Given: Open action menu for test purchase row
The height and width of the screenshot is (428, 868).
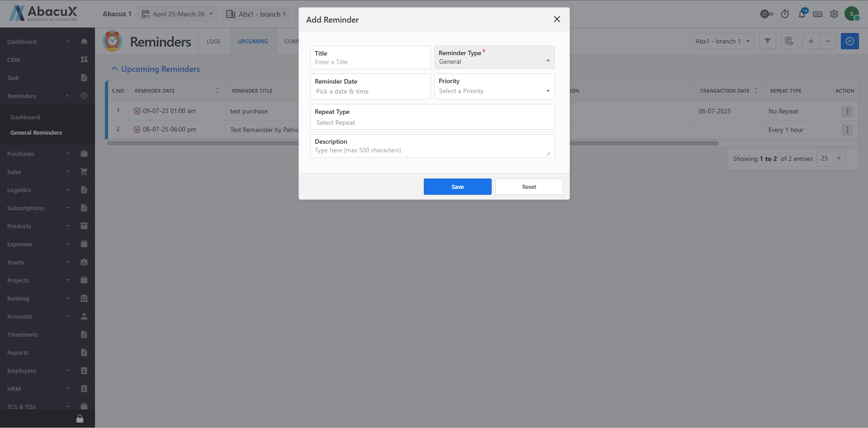Looking at the screenshot, I should [847, 111].
